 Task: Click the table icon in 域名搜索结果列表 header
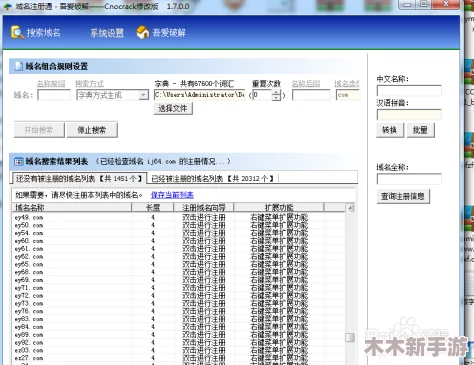point(19,162)
